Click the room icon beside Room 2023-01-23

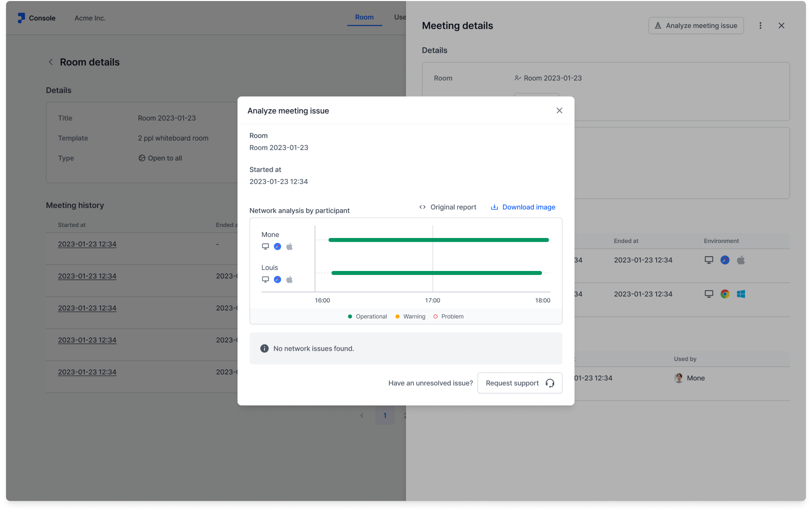(x=518, y=78)
